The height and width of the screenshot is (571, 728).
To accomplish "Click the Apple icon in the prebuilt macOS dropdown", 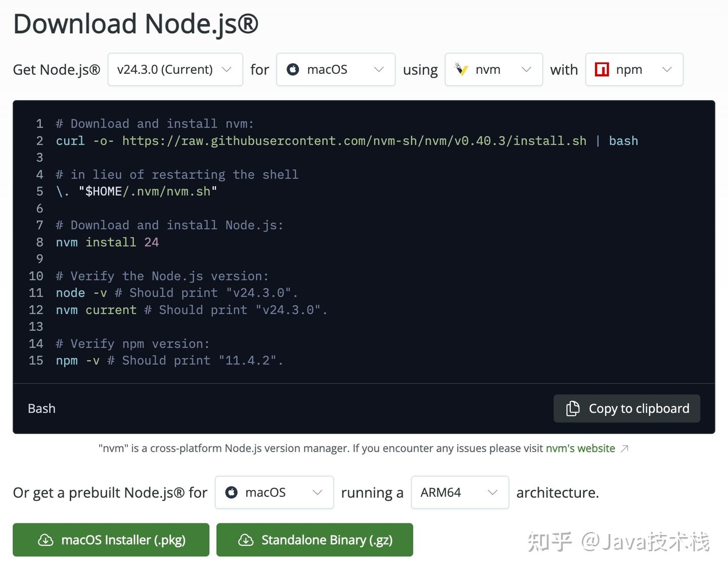I will (232, 492).
